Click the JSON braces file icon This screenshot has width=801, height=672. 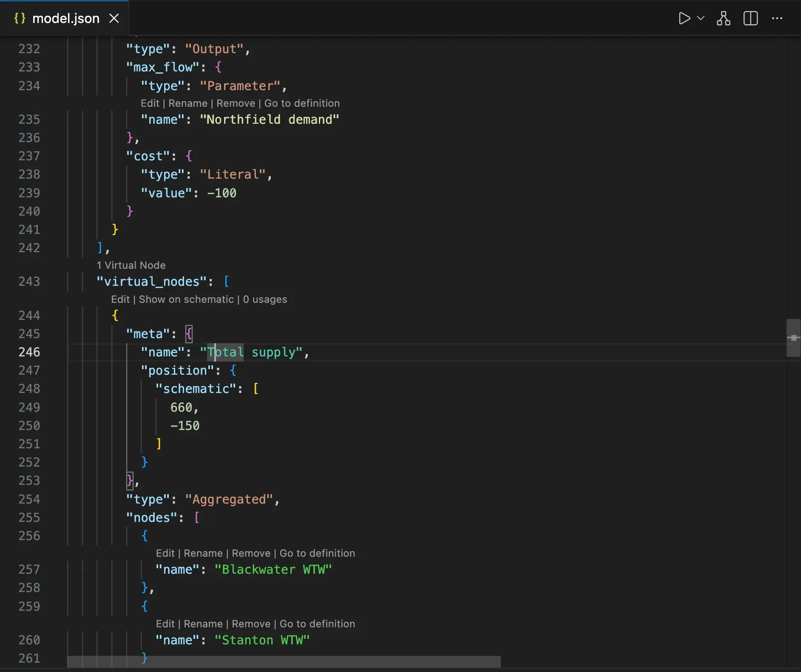[20, 18]
